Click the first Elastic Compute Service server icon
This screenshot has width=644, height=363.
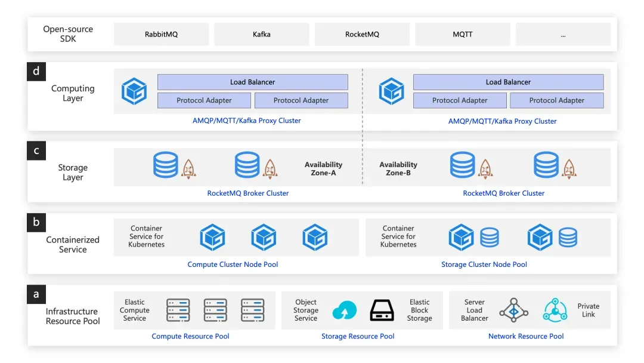(178, 310)
